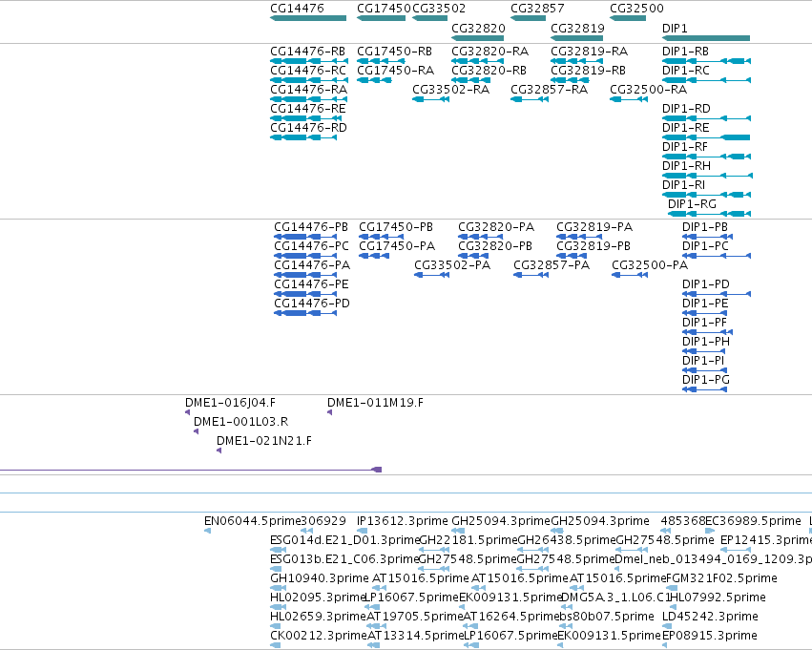This screenshot has height=650, width=812.
Task: Click protein DIP1-PB
Action: click(707, 237)
